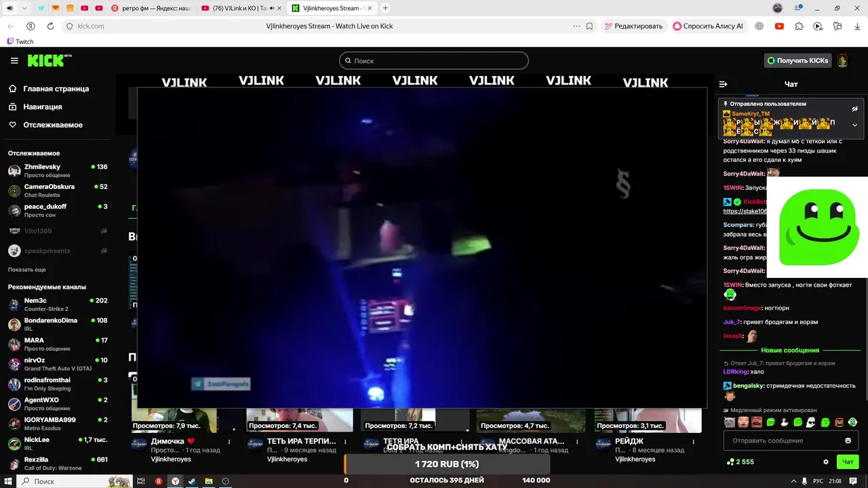Click Спросить Алису AI
868x488 pixels.
coord(708,26)
